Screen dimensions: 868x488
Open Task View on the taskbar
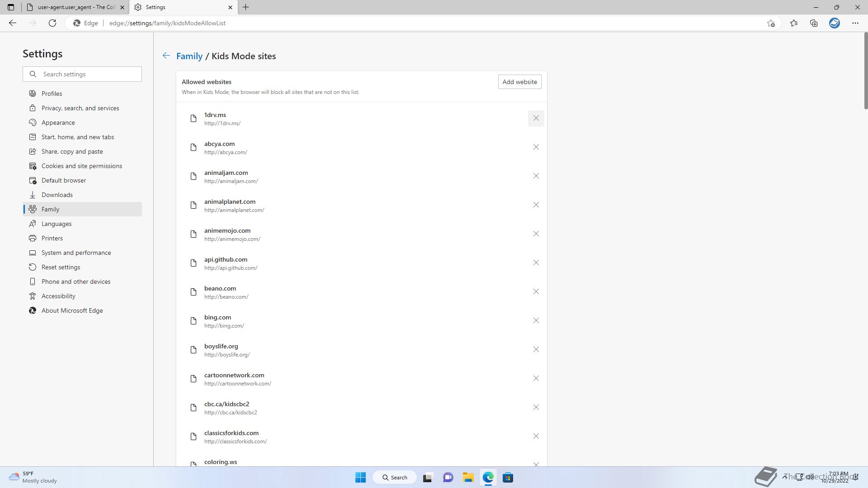point(428,477)
